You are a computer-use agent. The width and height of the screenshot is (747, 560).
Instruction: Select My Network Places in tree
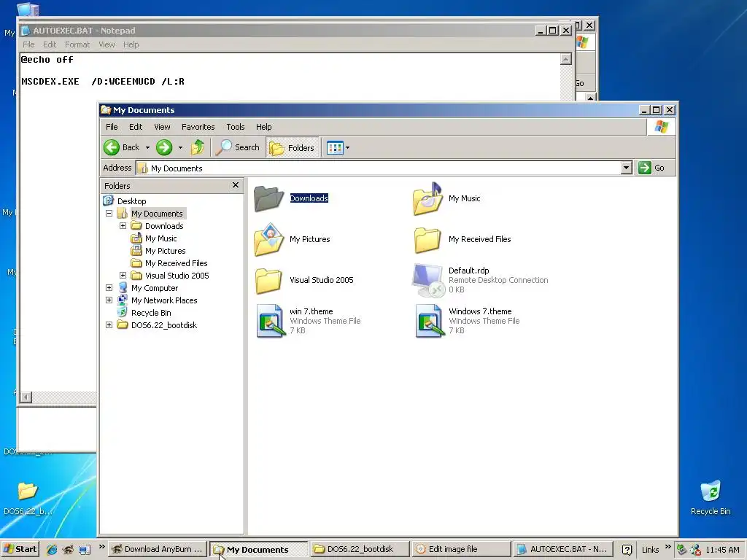pyautogui.click(x=164, y=300)
